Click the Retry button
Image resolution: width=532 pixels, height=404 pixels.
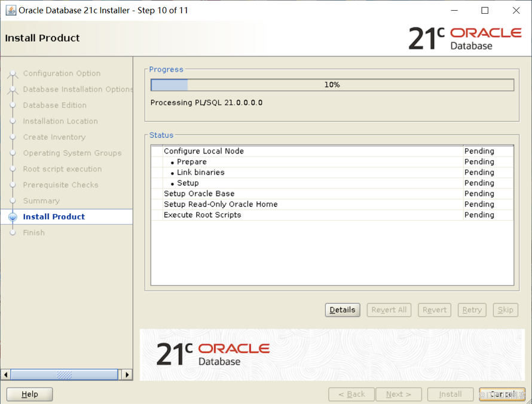pos(472,310)
